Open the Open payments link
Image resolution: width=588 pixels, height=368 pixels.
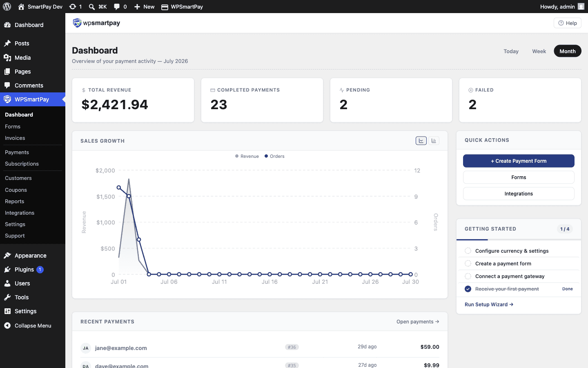point(418,322)
